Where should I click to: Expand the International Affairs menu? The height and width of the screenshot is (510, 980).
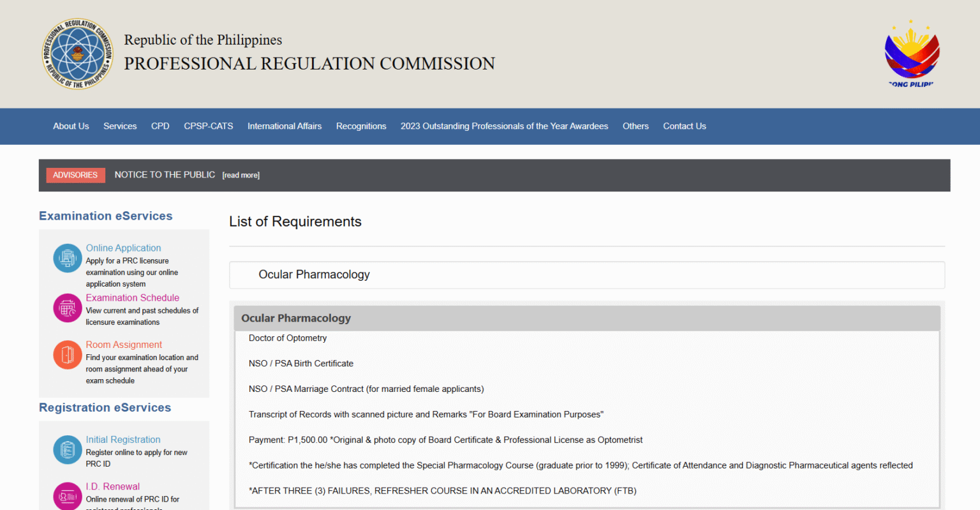coord(285,126)
